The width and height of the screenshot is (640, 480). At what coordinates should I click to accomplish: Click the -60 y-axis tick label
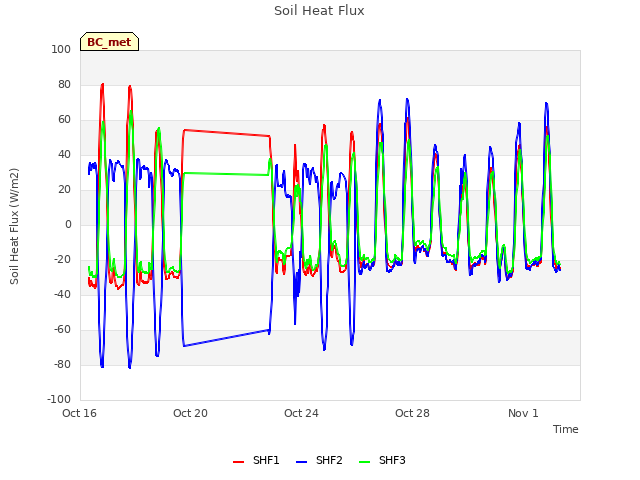[x=62, y=329]
